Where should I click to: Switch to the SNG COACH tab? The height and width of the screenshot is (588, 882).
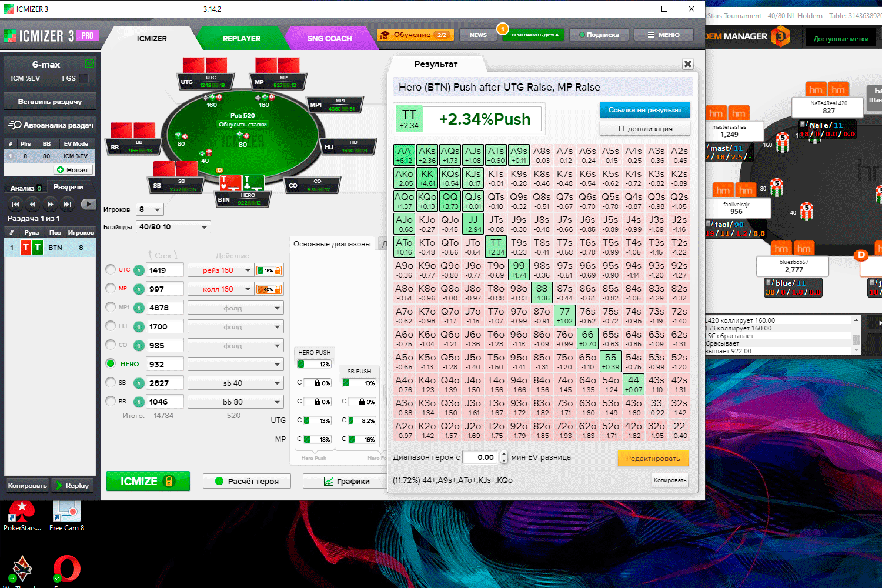330,38
